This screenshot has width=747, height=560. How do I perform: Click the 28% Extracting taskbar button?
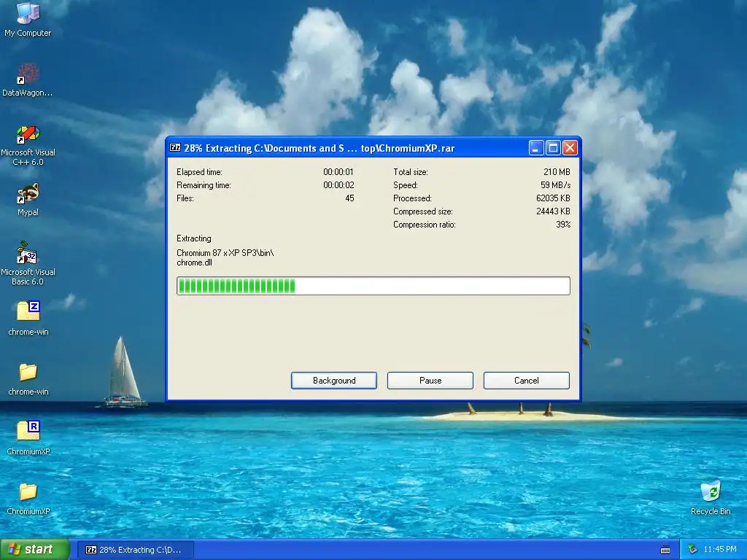click(x=135, y=550)
